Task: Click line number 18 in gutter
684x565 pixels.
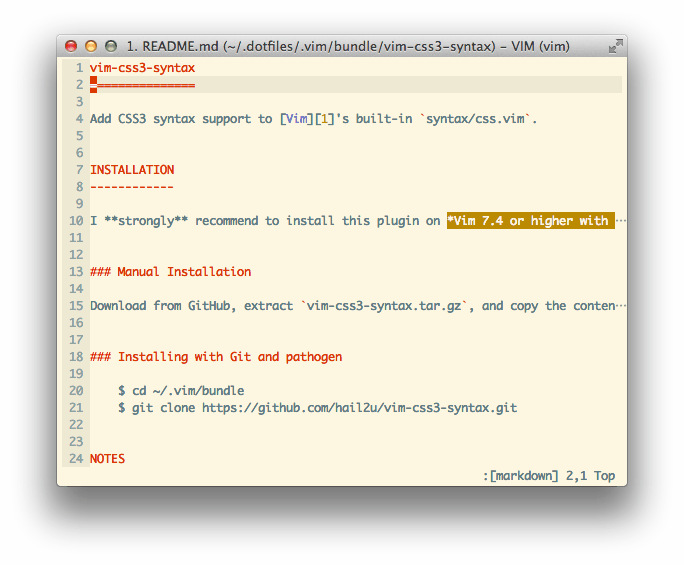Action: [x=76, y=357]
